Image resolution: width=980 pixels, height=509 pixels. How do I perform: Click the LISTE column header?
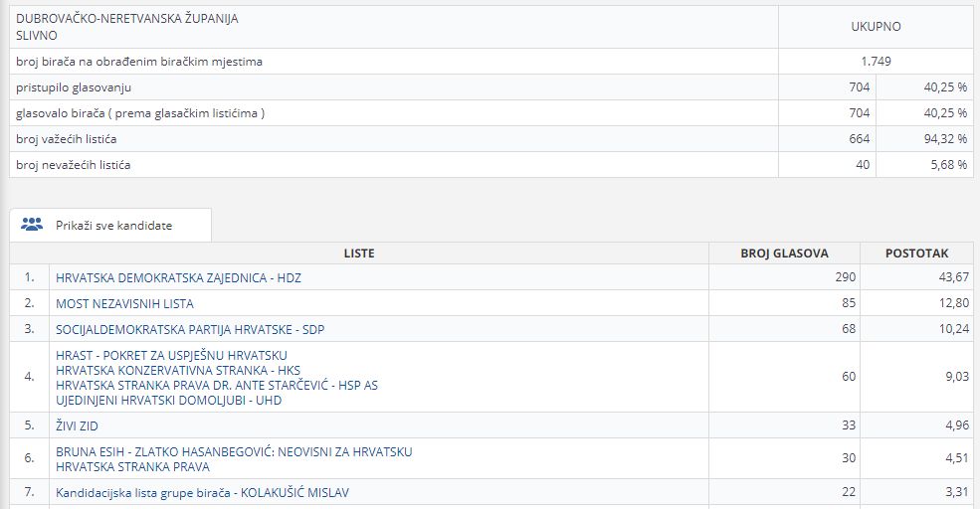point(359,254)
